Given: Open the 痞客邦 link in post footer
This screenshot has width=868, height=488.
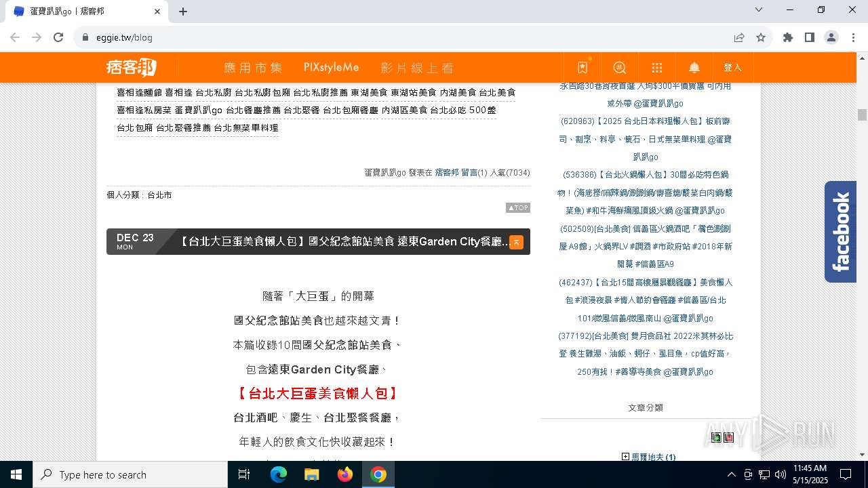Looking at the screenshot, I should 447,173.
